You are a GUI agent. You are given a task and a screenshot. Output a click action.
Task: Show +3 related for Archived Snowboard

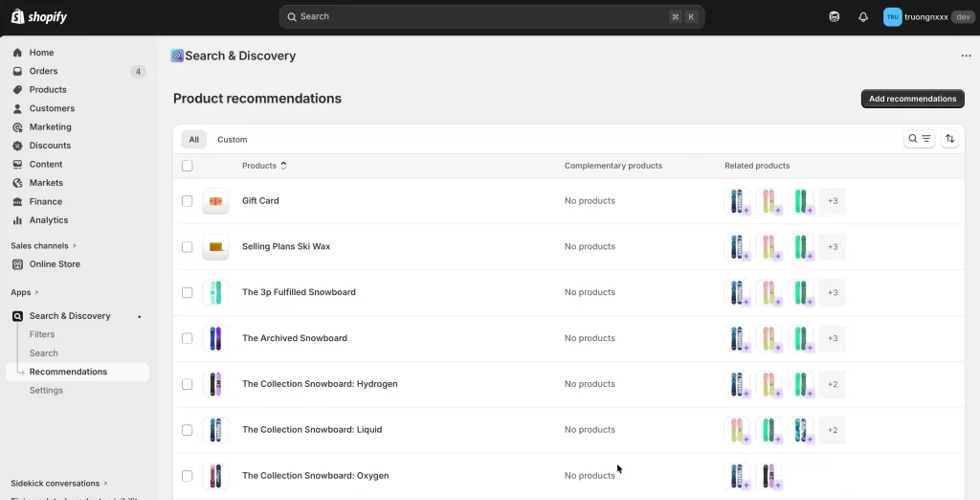833,338
